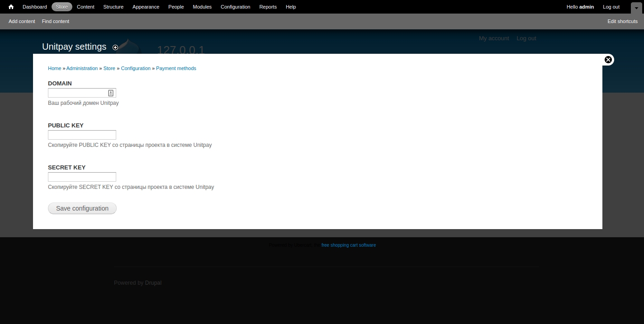Add Unitpay settings to shortcuts (plus icon)
This screenshot has width=644, height=324.
(115, 47)
